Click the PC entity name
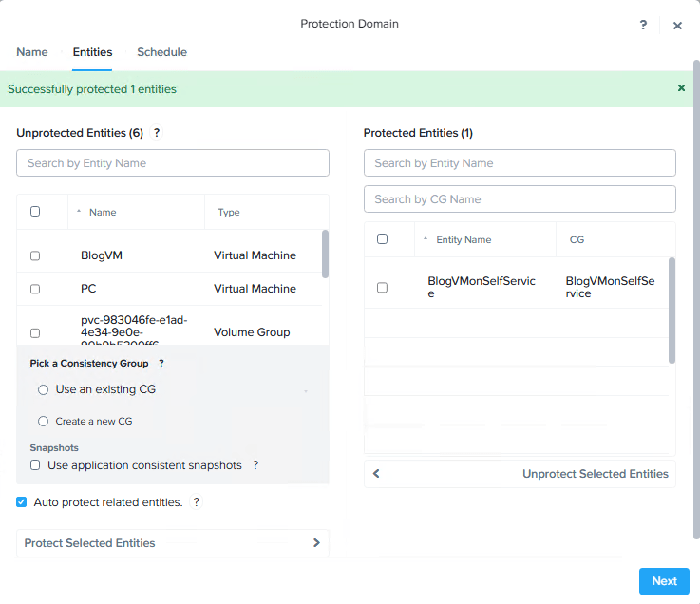 (88, 289)
